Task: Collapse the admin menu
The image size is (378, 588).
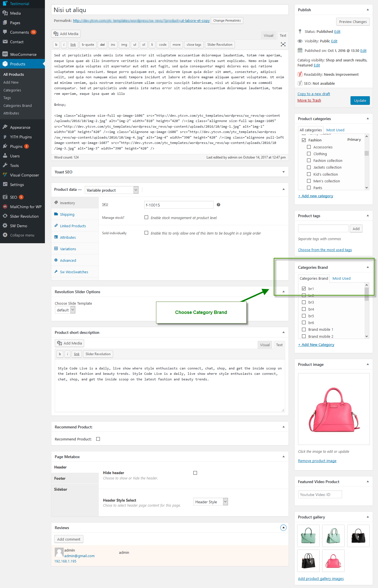Action: [22, 235]
